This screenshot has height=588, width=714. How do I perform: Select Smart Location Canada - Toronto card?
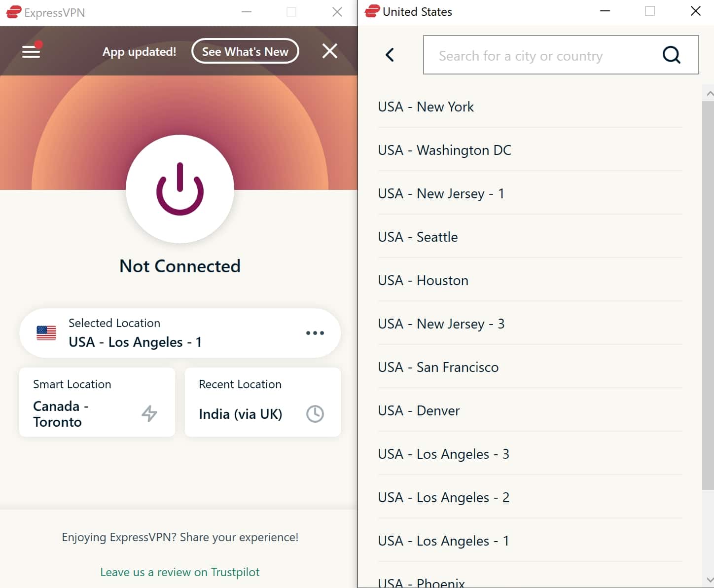coord(97,402)
